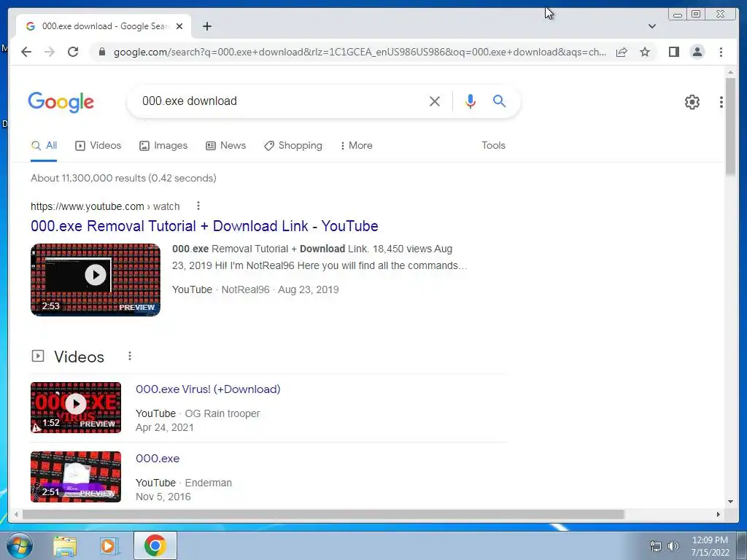
Task: Click the scroll right arrow
Action: (x=719, y=514)
